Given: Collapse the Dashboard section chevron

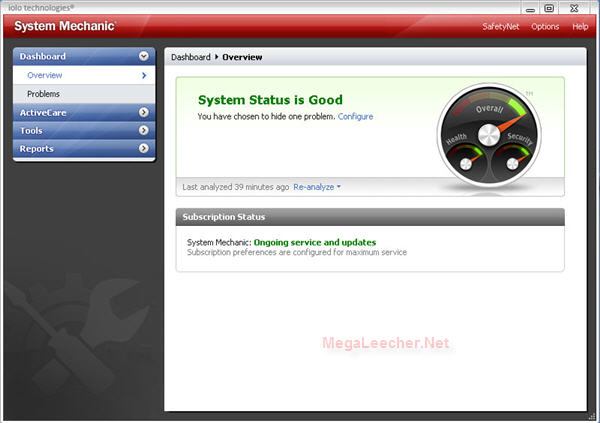Looking at the screenshot, I should (144, 56).
